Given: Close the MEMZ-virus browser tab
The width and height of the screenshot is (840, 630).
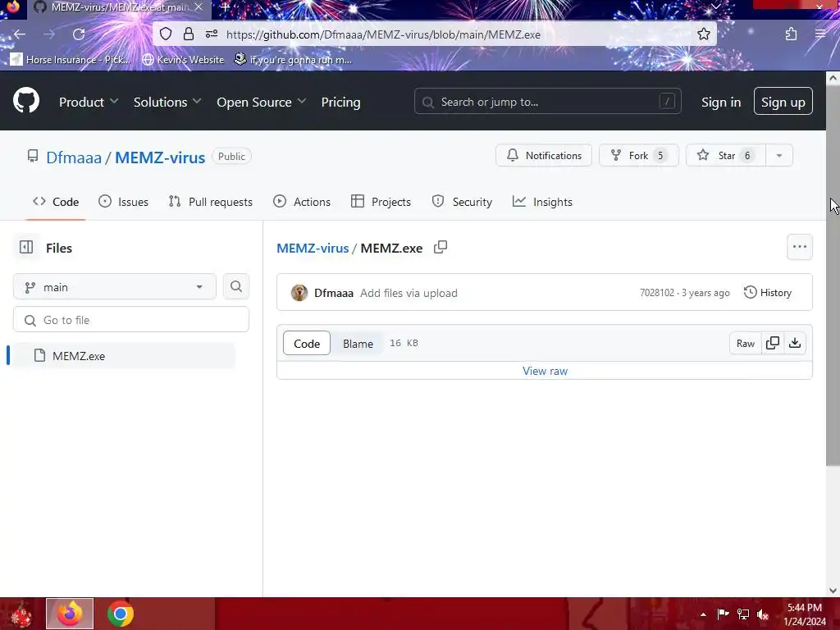Looking at the screenshot, I should coord(199,7).
